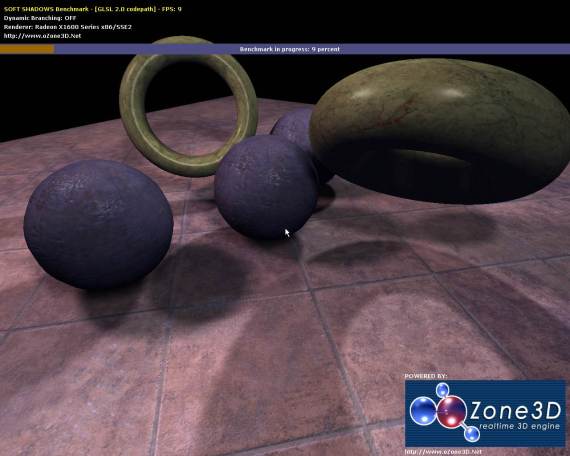Image resolution: width=570 pixels, height=456 pixels.
Task: Click the 'Renderer: Radeon X1600 Series' text
Action: pyautogui.click(x=68, y=27)
